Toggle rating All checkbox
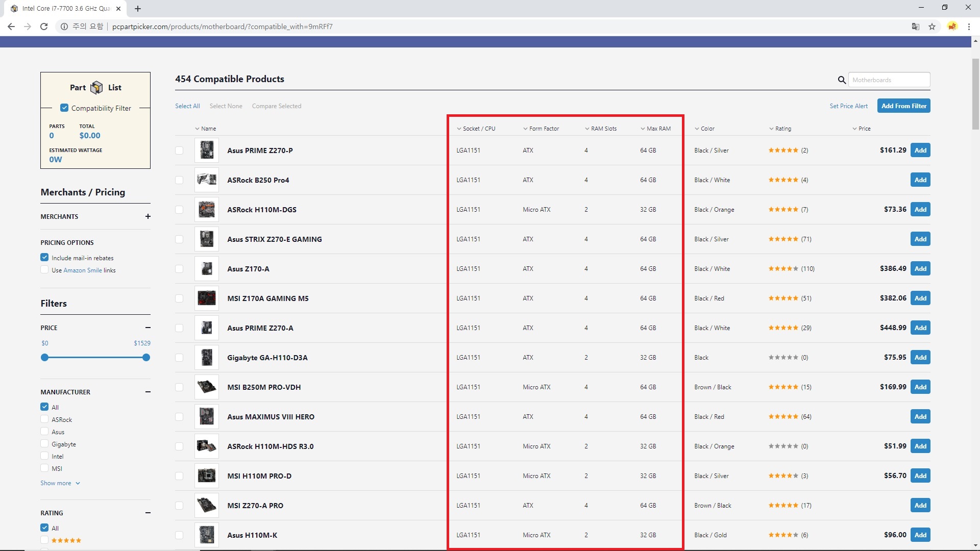Viewport: 980px width, 551px height. (44, 528)
